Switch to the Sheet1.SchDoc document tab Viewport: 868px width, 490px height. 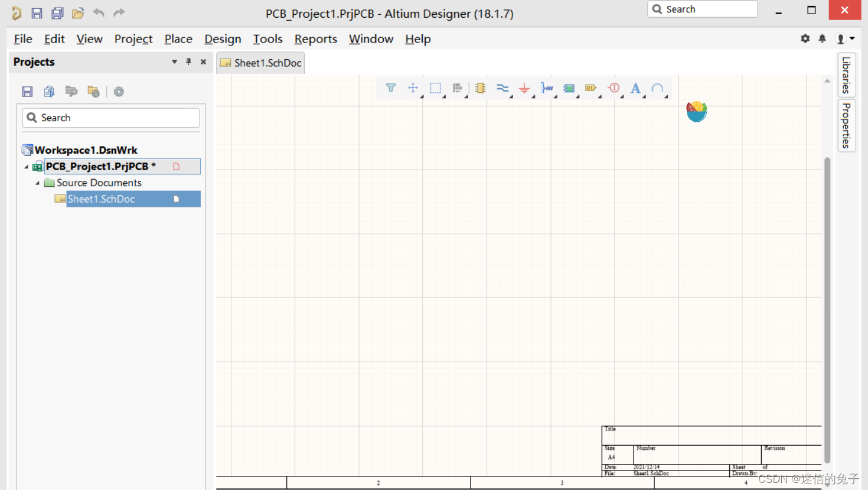[x=261, y=63]
